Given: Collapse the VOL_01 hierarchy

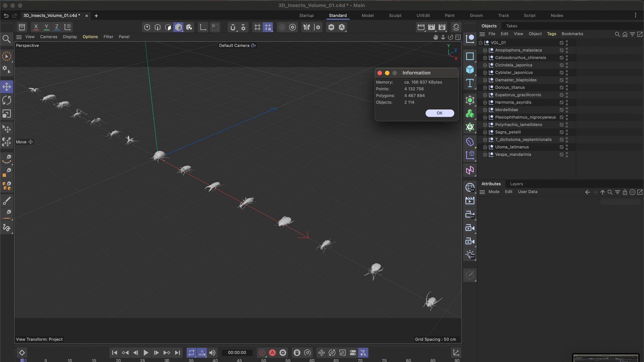Looking at the screenshot, I should click(x=480, y=43).
